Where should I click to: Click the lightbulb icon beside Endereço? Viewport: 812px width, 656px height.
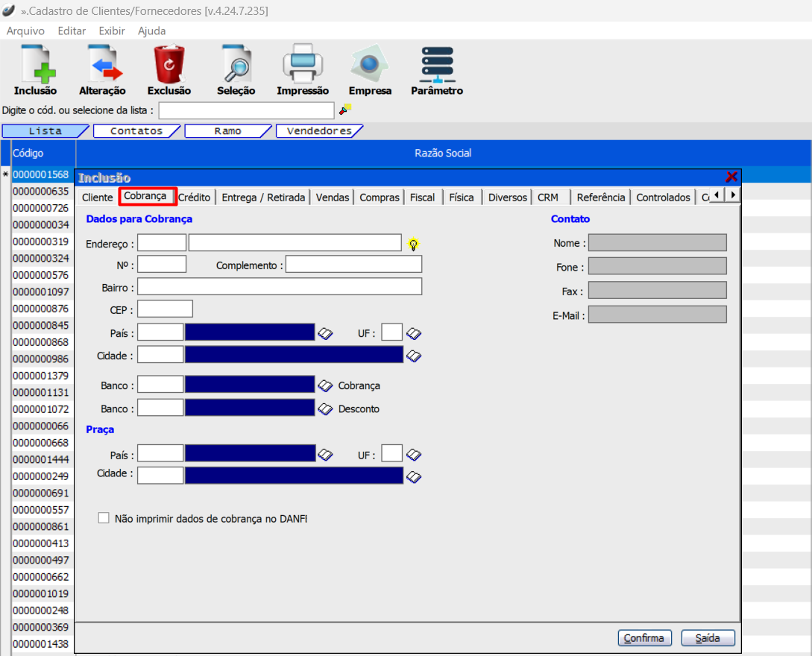click(413, 244)
